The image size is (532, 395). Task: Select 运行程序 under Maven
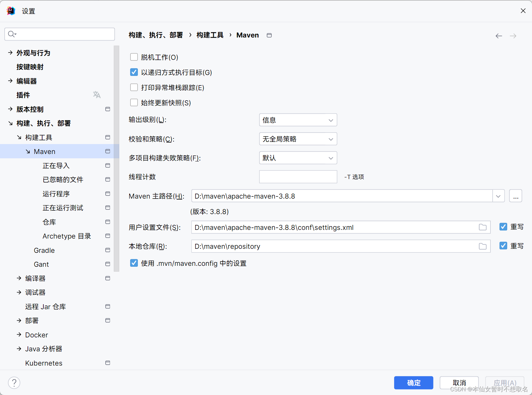pyautogui.click(x=56, y=194)
